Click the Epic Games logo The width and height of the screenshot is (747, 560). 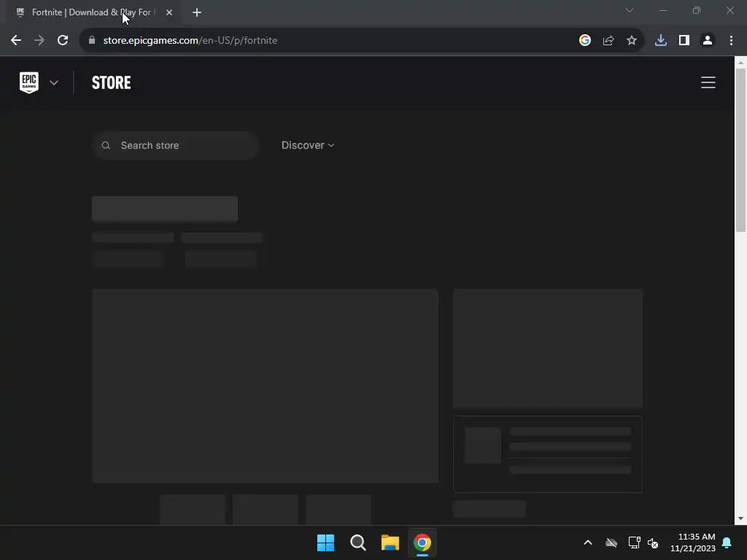click(x=29, y=82)
